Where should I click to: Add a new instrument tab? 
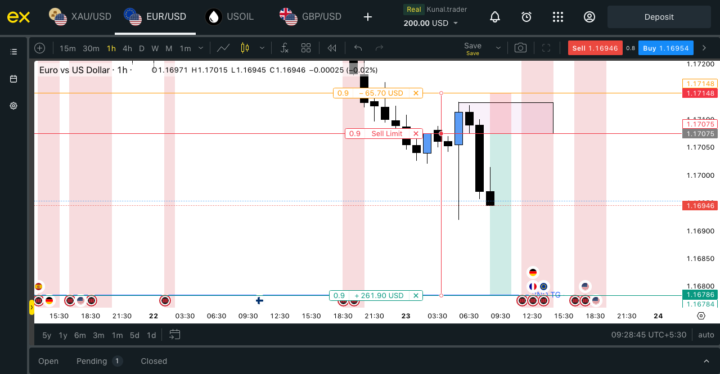[367, 17]
